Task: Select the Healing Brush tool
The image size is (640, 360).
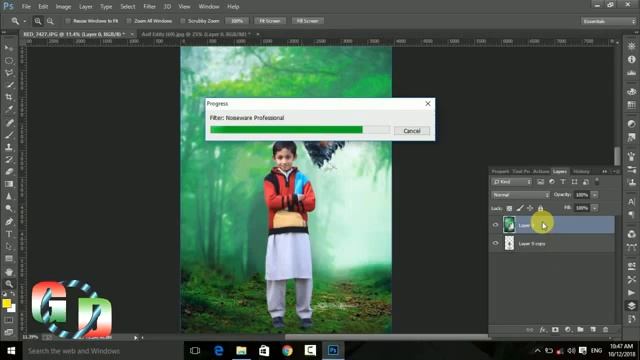Action: 9,122
